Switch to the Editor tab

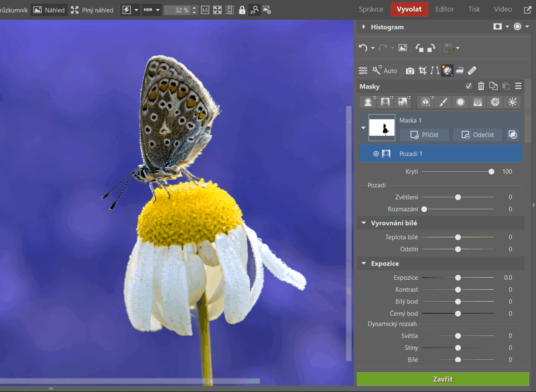(x=445, y=9)
